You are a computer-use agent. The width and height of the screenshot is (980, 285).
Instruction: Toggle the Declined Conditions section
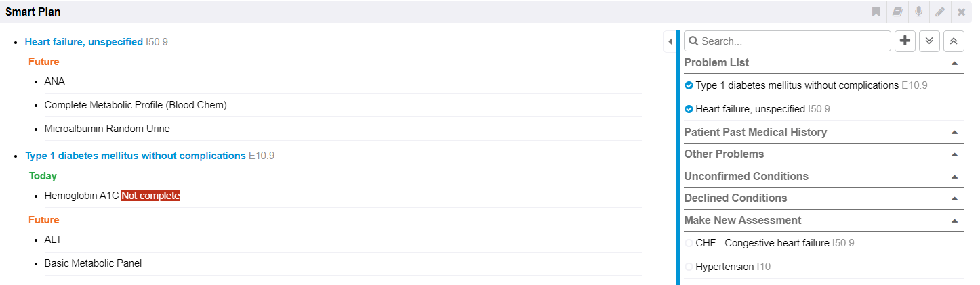click(x=954, y=198)
